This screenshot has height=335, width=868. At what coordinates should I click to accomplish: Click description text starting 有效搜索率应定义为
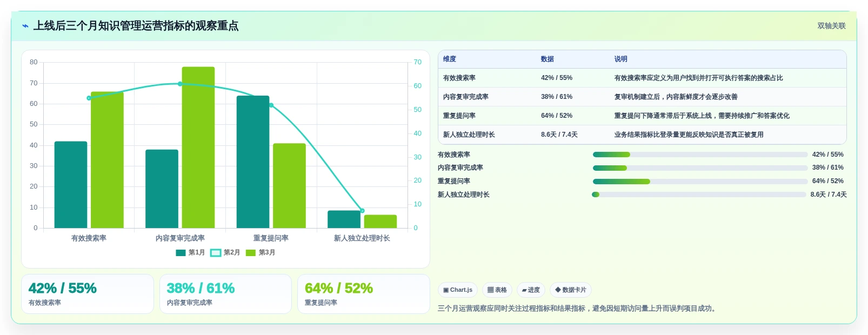click(698, 78)
